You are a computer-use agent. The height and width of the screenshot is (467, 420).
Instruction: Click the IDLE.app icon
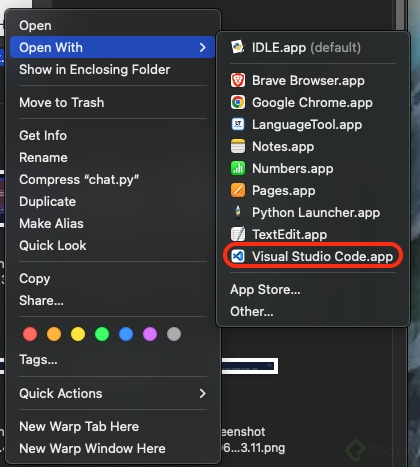click(238, 47)
